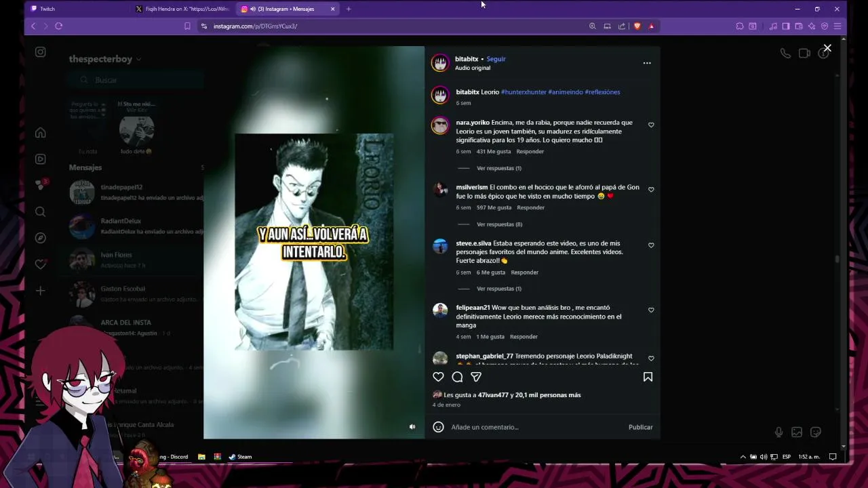Like felipeaan21's comment
The image size is (868, 488).
pyautogui.click(x=651, y=310)
